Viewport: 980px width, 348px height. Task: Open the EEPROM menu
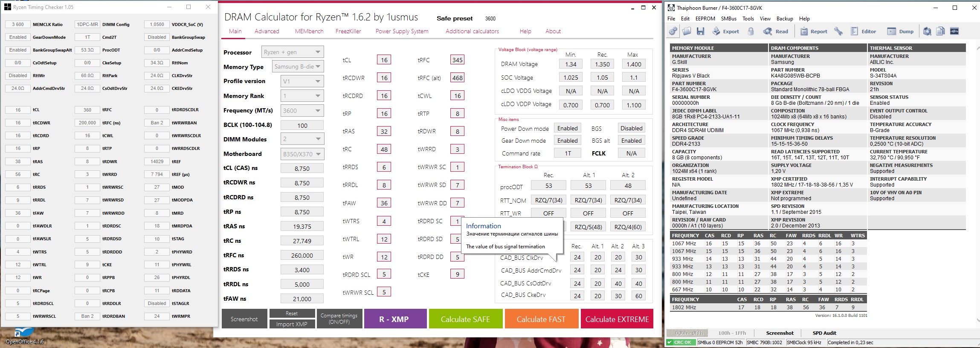pos(705,19)
